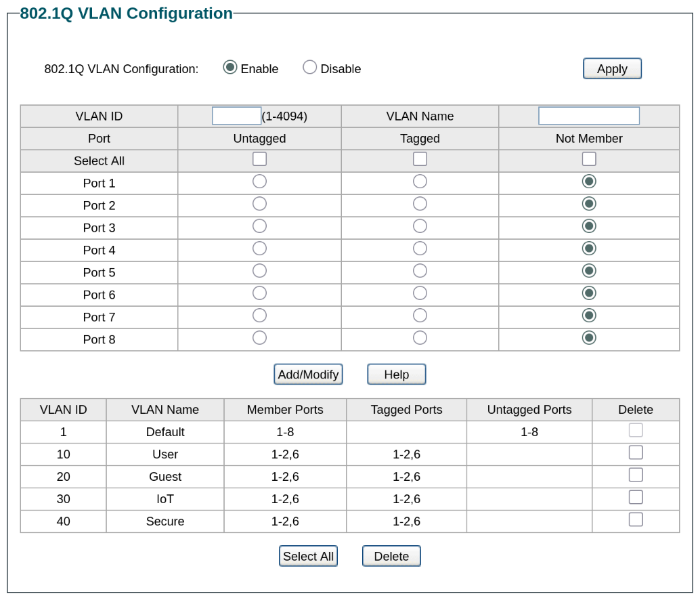Tick the Delete checkbox for VLAN 10 User
700x600 pixels.
[636, 452]
